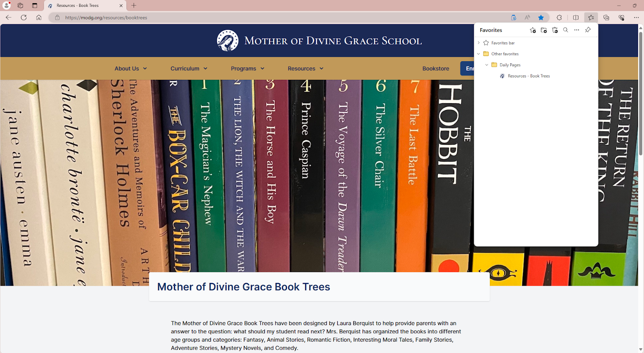Minimize the browser window
644x353 pixels.
click(x=619, y=6)
